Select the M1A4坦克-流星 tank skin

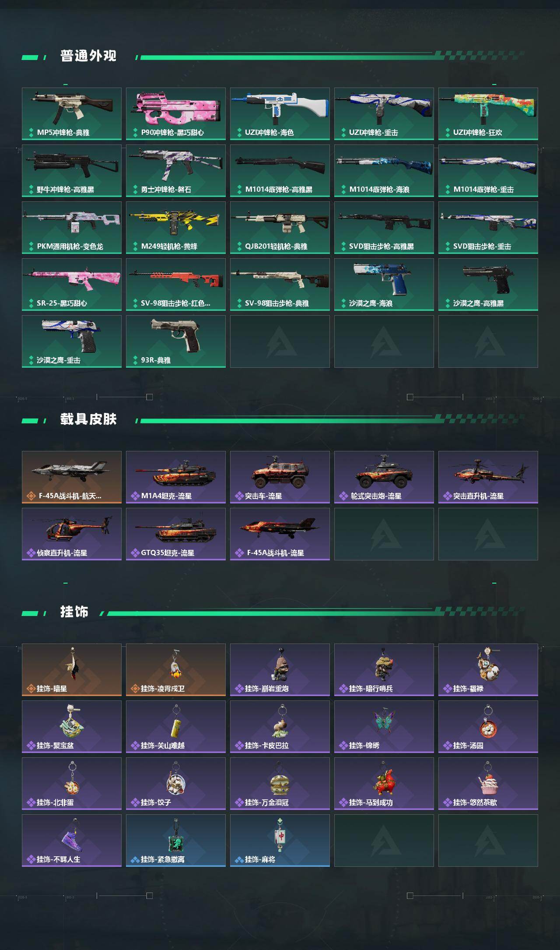[176, 477]
